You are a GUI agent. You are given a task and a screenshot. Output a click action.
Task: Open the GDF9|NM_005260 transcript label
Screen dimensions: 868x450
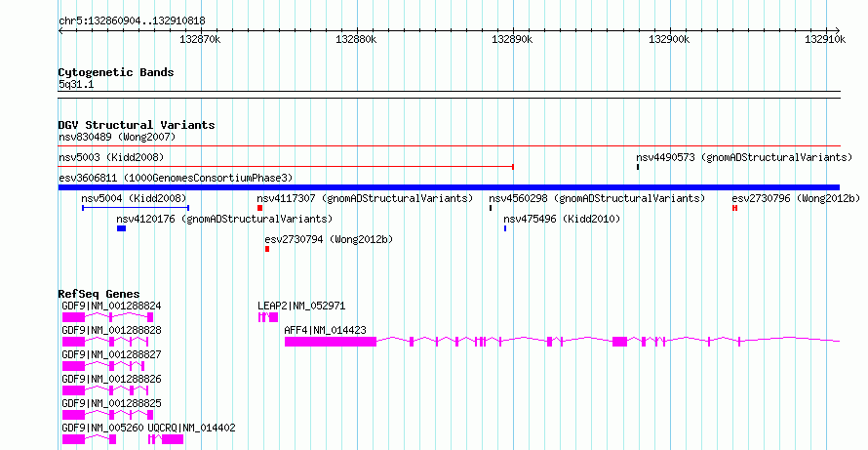pyautogui.click(x=103, y=428)
